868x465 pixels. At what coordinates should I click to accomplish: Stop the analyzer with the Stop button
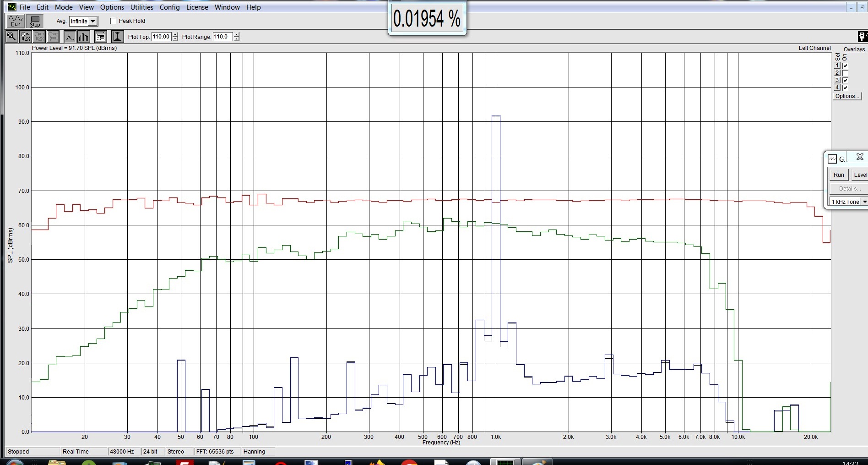(35, 21)
